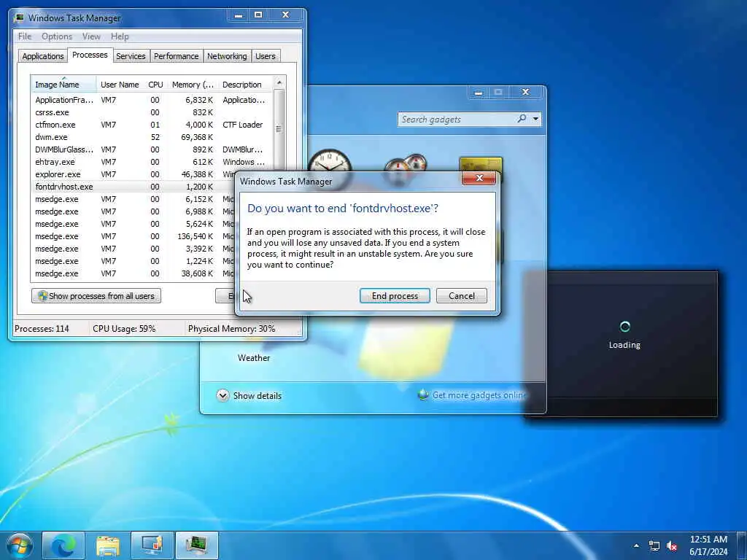Select the ehtray.exe process
Viewport: 747px width, 560px height.
pyautogui.click(x=152, y=162)
